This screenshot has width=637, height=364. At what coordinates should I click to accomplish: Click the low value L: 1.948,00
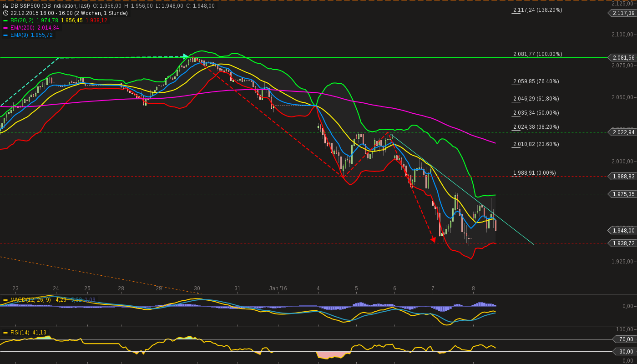169,6
